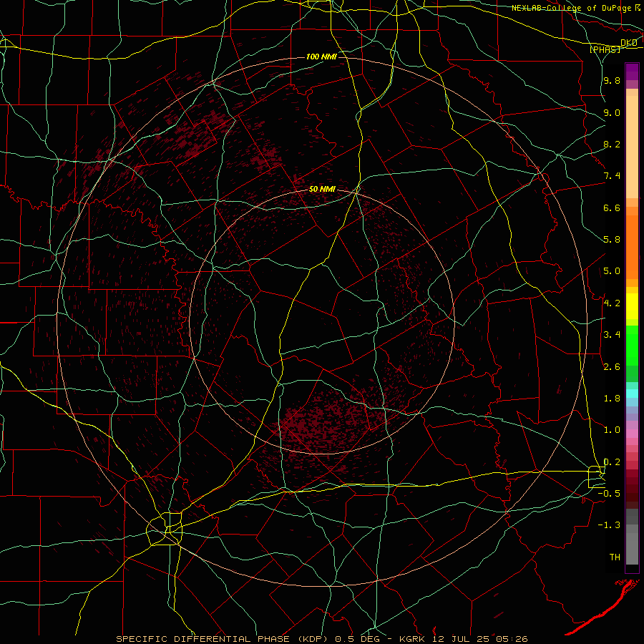Click the 3.4 value on color scale
The height and width of the screenshot is (644, 644).
click(612, 335)
